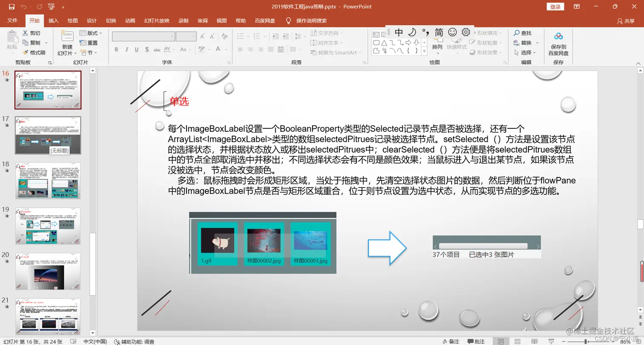Toggle IME Chinese/English mode 中
Image resolution: width=644 pixels, height=345 pixels.
[399, 32]
